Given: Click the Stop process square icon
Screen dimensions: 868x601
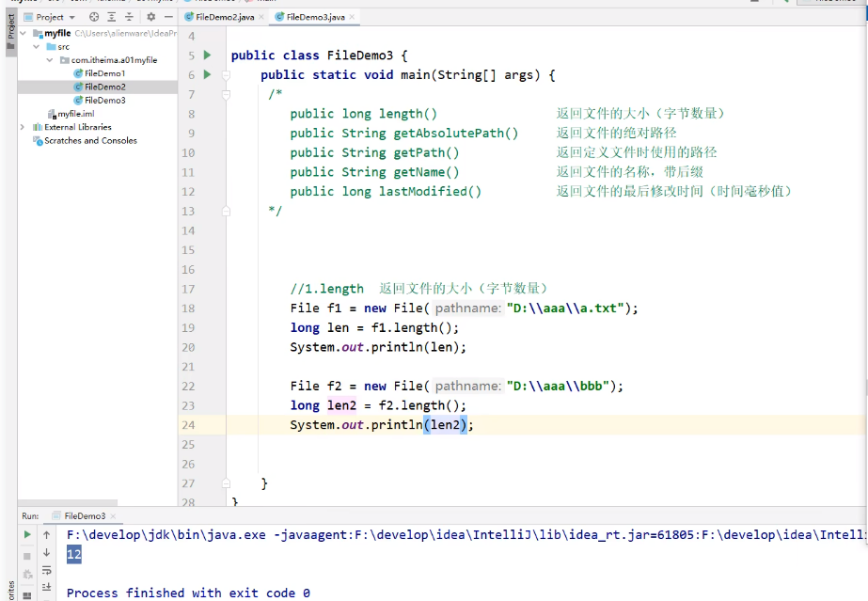Looking at the screenshot, I should pyautogui.click(x=27, y=554).
